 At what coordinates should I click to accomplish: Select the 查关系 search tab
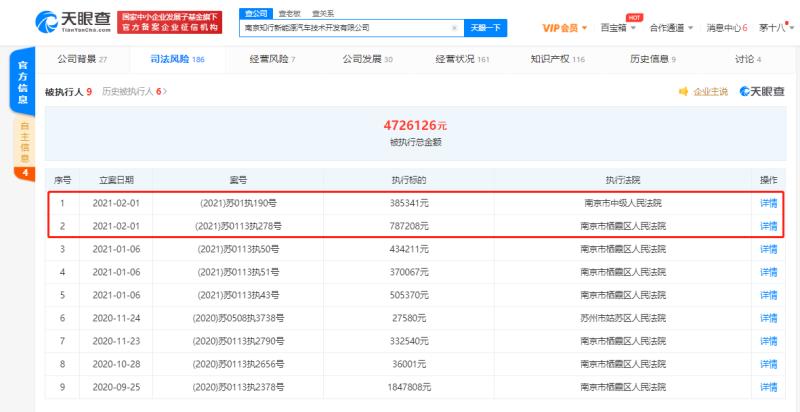click(x=322, y=14)
